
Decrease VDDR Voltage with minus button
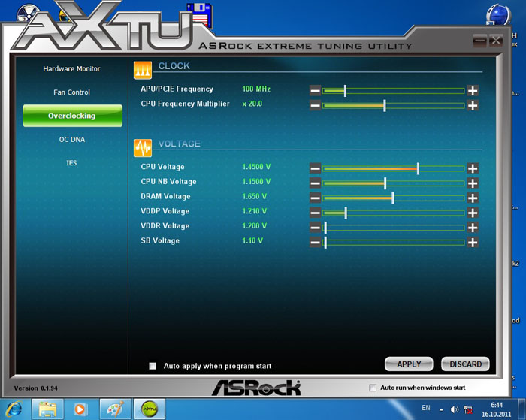point(315,228)
